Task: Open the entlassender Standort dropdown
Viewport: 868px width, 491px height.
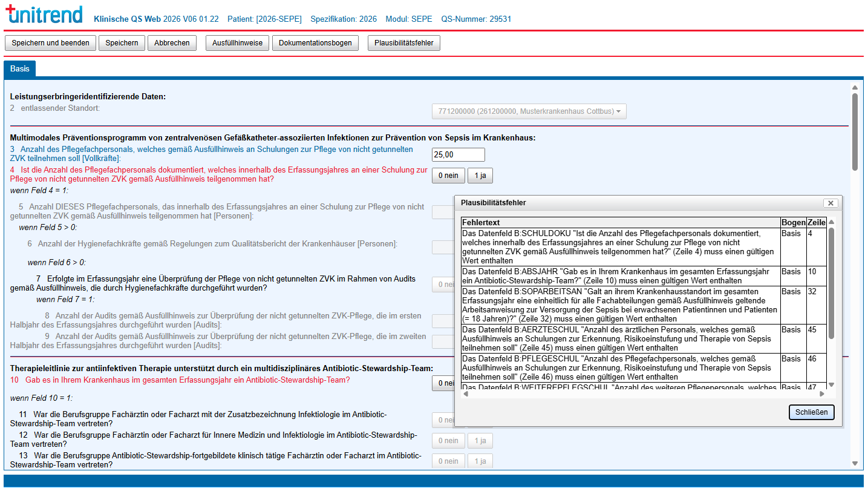Action: (529, 111)
